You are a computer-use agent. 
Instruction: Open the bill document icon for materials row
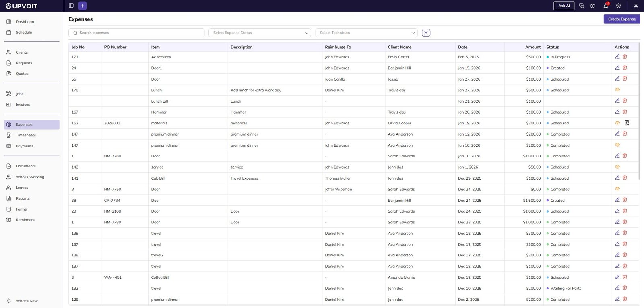coord(627,123)
